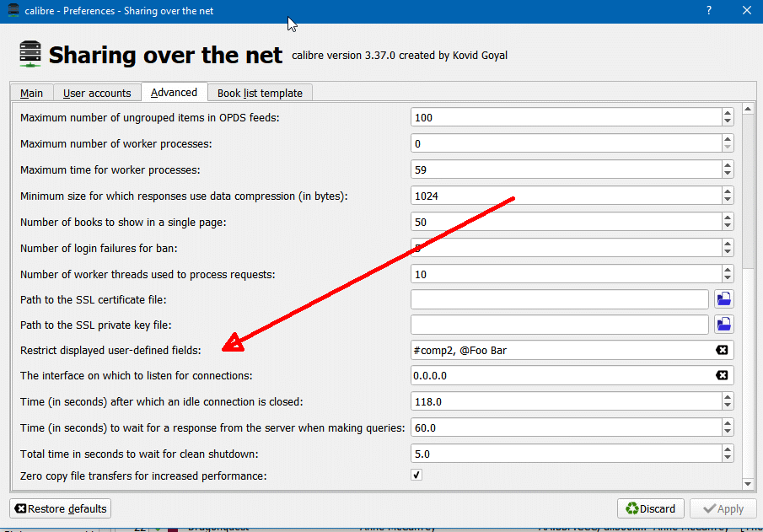Image resolution: width=763 pixels, height=532 pixels.
Task: Edit the books per page field showing 50
Action: tap(567, 222)
